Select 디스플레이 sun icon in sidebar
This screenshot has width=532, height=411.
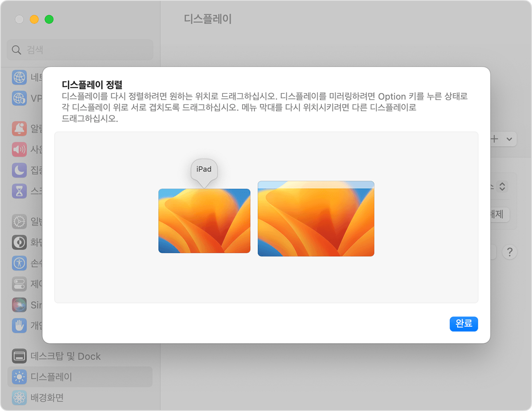pos(20,377)
